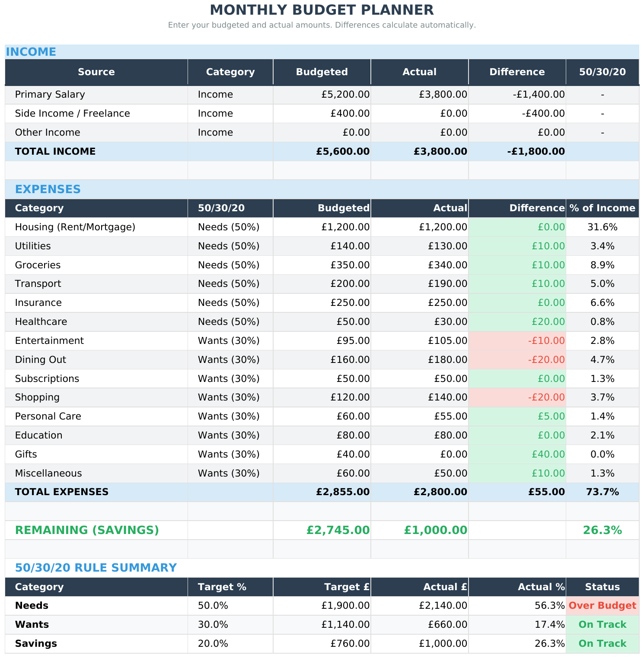Viewport: 644px width, 658px height.
Task: Select the Primary Salary budgeted cell £5,200.00
Action: [322, 95]
